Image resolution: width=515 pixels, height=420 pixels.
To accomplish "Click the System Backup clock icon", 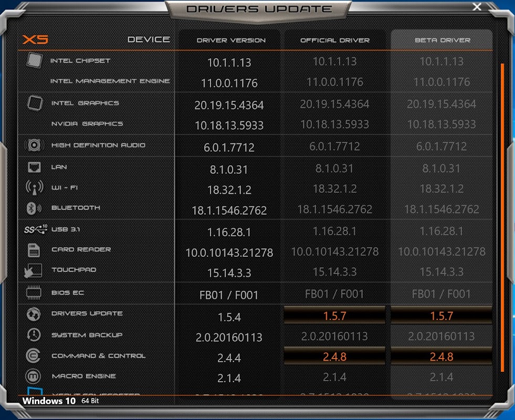I will (34, 334).
